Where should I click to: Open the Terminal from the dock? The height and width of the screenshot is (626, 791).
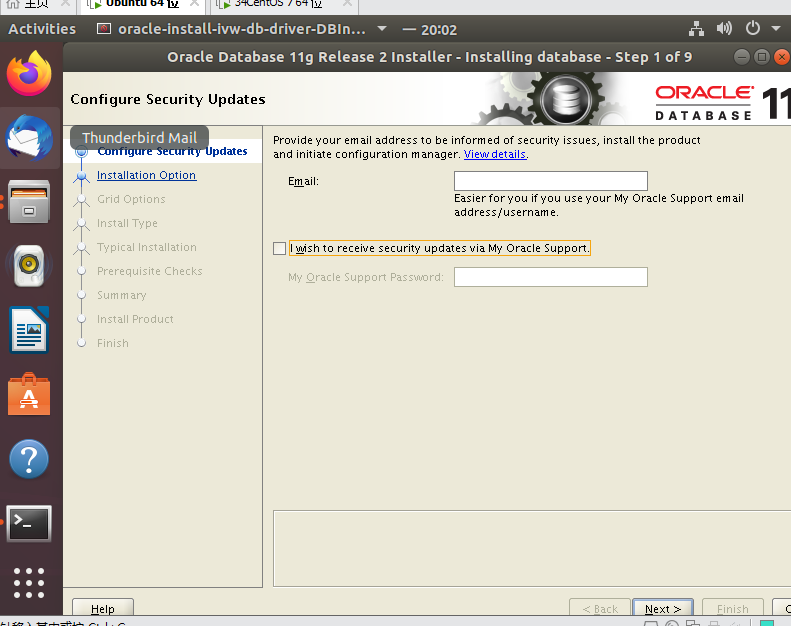pyautogui.click(x=29, y=524)
